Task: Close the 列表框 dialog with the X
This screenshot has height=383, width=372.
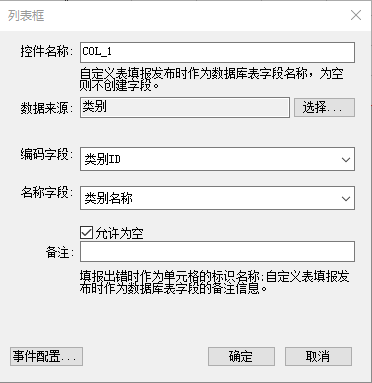Action: pyautogui.click(x=356, y=15)
